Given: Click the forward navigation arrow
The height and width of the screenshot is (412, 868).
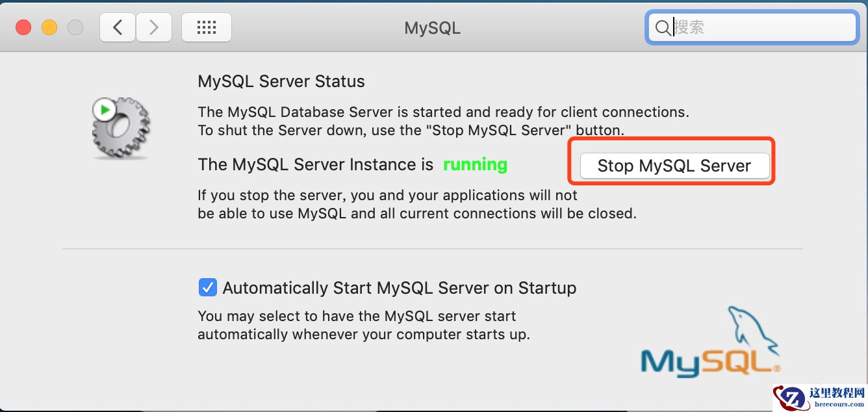Looking at the screenshot, I should tap(154, 27).
